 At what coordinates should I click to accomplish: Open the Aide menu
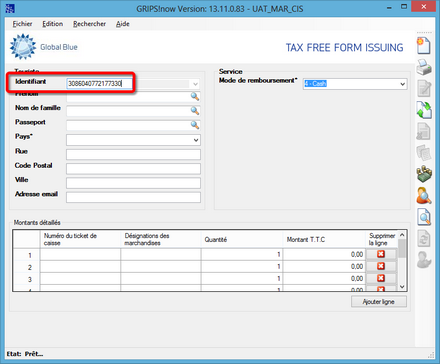pos(123,24)
